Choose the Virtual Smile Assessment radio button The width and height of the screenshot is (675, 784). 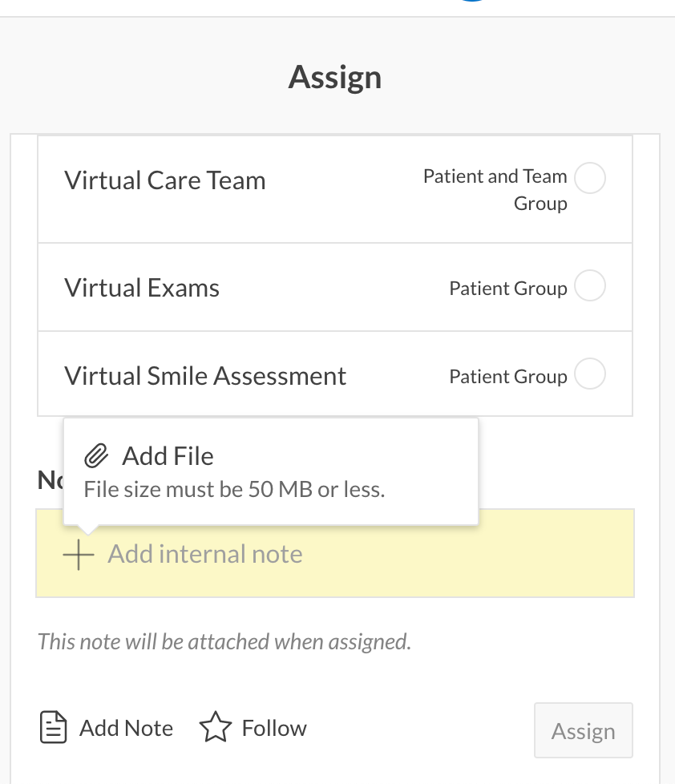tap(590, 374)
